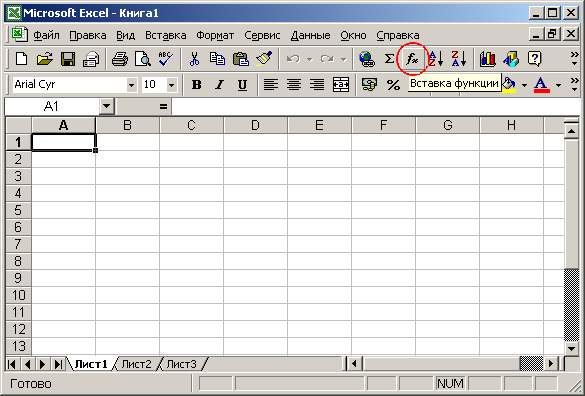Select column D header
The width and height of the screenshot is (585, 396).
[255, 125]
